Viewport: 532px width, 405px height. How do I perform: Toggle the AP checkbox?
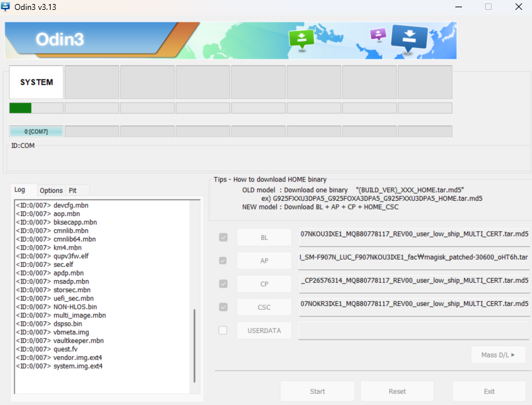click(223, 260)
